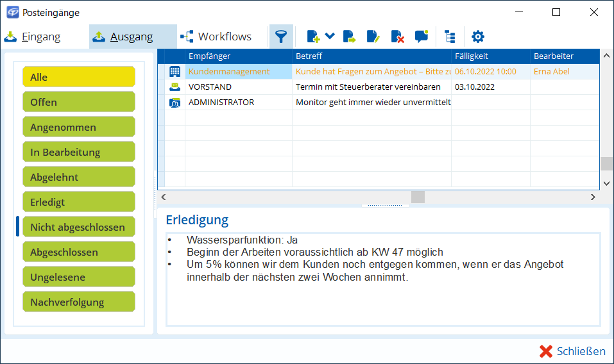This screenshot has height=364, width=614.
Task: Click the vertical scrollbar down arrow
Action: pos(606,183)
